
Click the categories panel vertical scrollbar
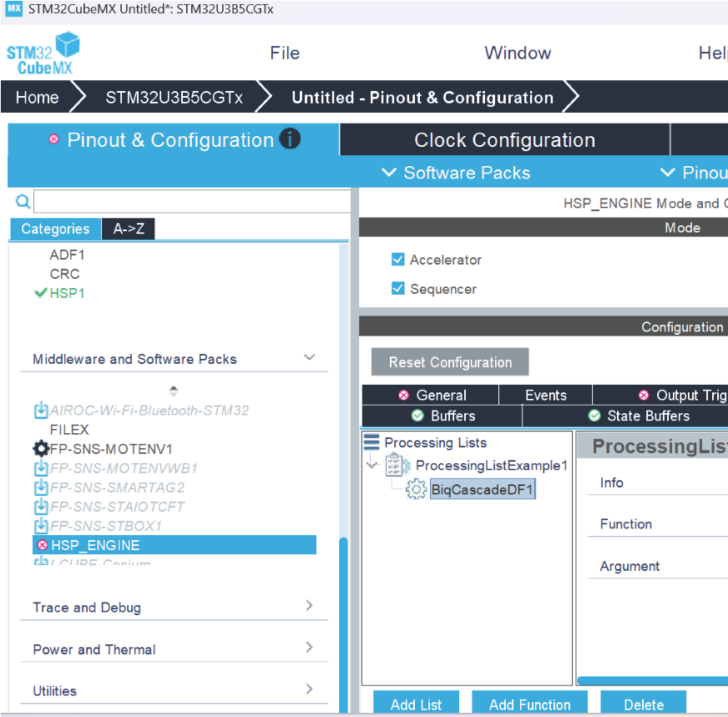pos(344,624)
